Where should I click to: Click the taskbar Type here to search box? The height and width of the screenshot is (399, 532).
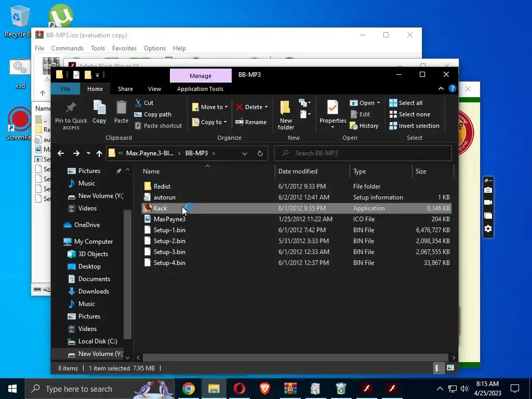[100, 389]
